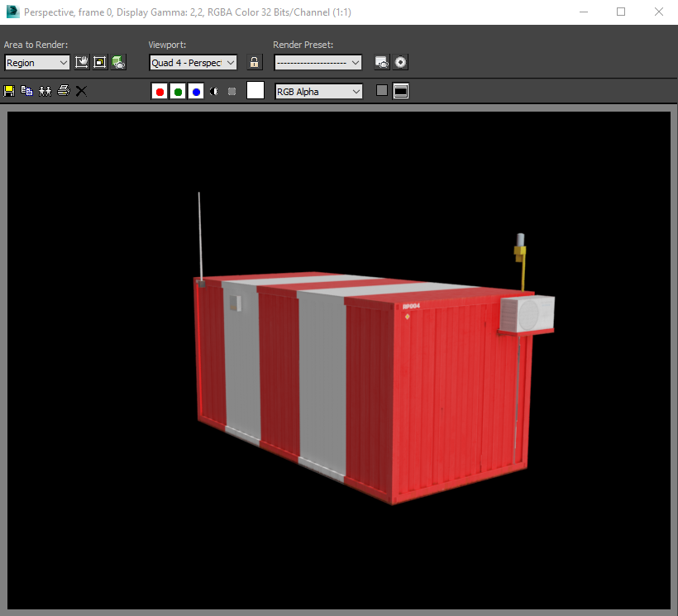The width and height of the screenshot is (678, 616).
Task: Toggle the viewport lock padlock
Action: pos(255,62)
